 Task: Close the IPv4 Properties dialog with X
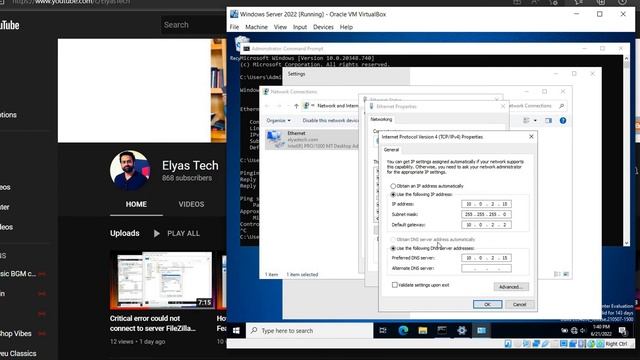531,137
